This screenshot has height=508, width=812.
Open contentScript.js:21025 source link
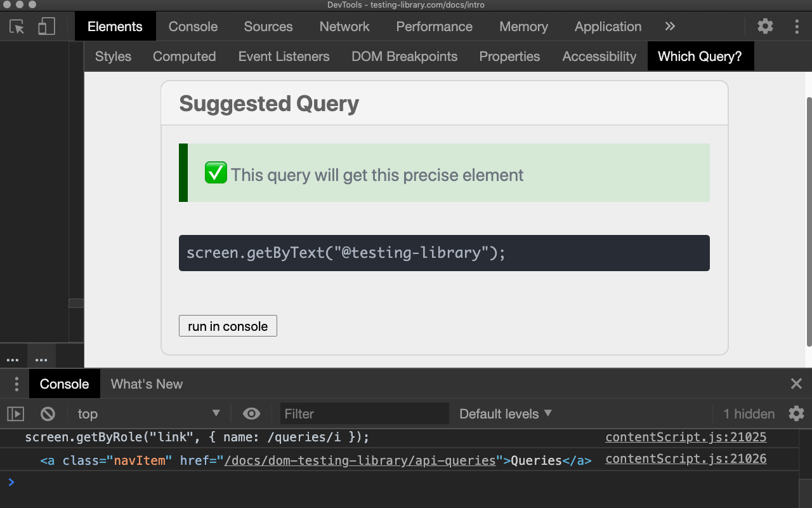(686, 437)
